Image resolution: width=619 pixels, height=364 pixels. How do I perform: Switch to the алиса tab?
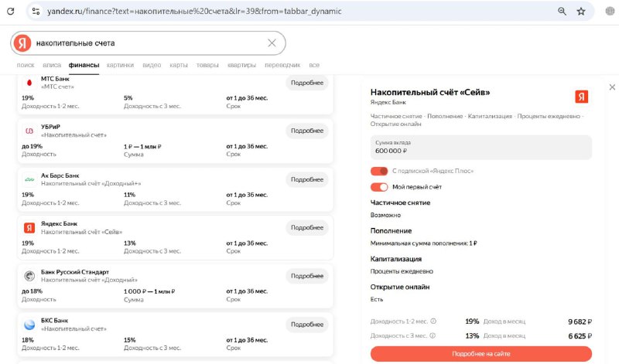coord(52,65)
